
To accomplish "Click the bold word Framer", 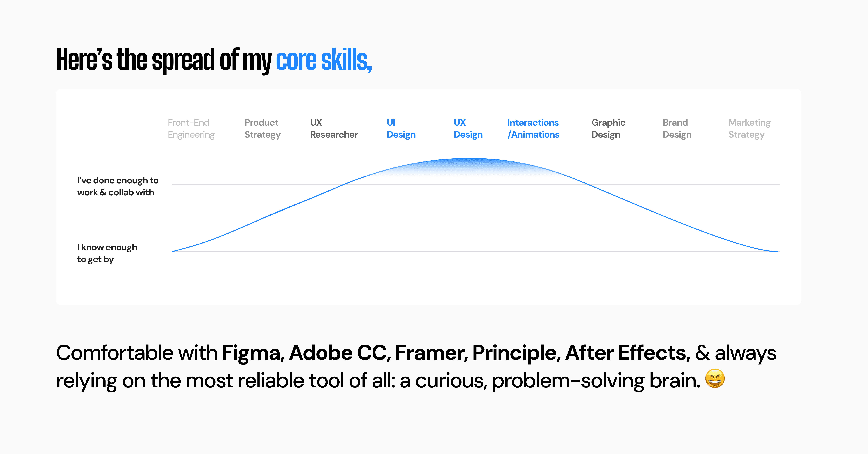I will 431,353.
